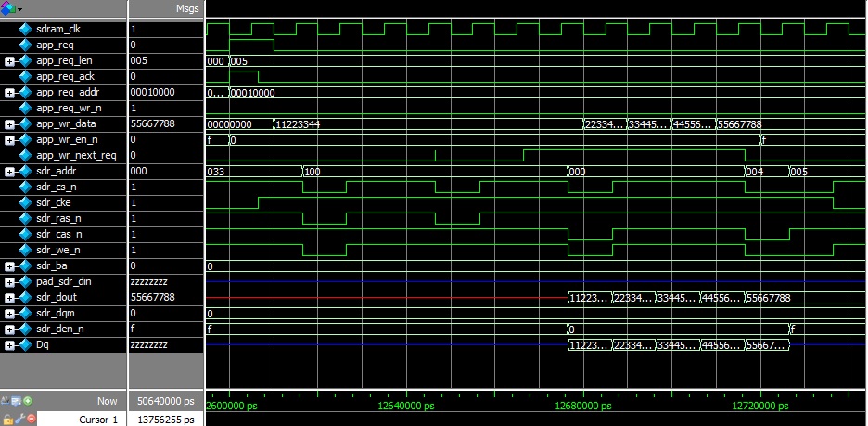Click the wrench edit cursor icon
The width and height of the screenshot is (868, 426).
tap(19, 420)
